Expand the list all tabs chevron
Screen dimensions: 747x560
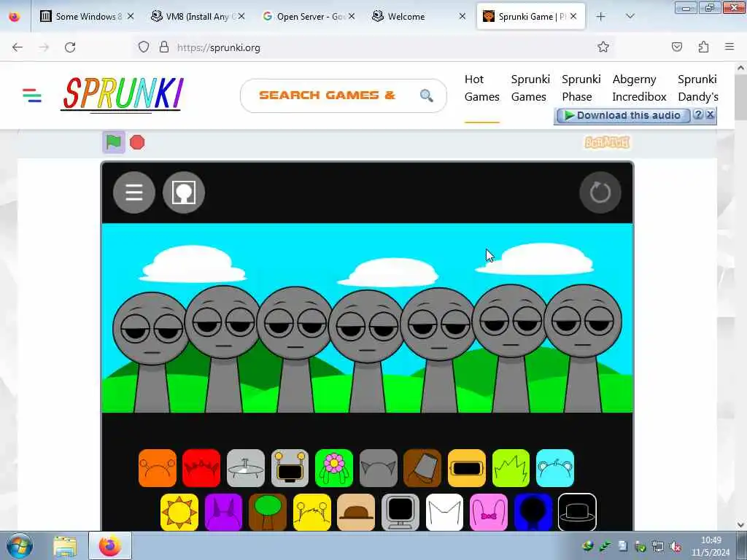tap(630, 17)
